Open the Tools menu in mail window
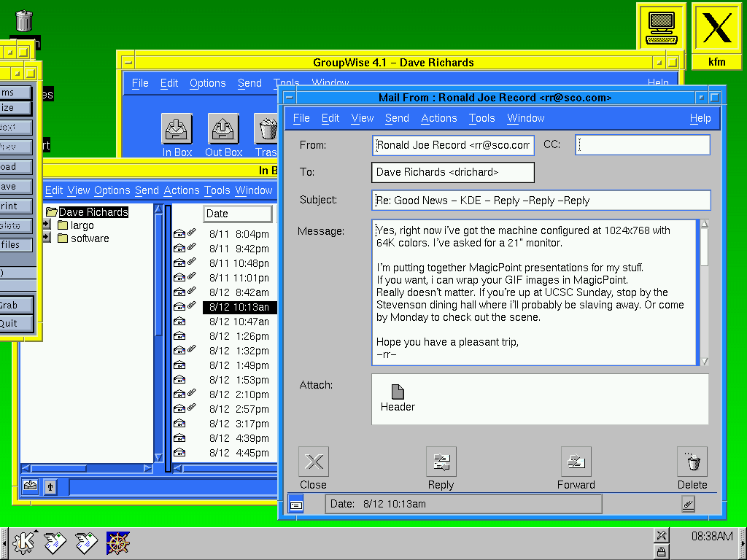Viewport: 747px width, 560px height. pos(481,118)
